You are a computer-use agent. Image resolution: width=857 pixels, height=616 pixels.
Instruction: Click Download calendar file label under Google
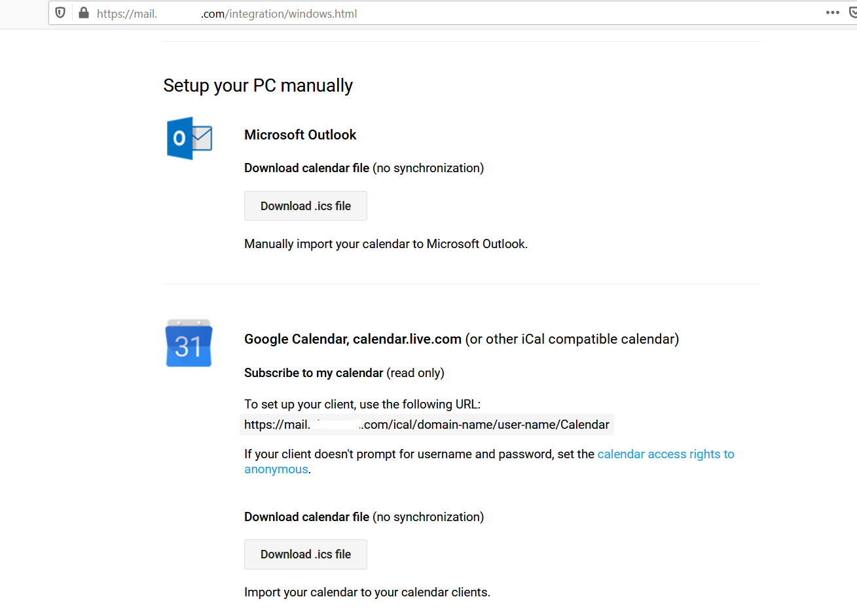click(306, 517)
